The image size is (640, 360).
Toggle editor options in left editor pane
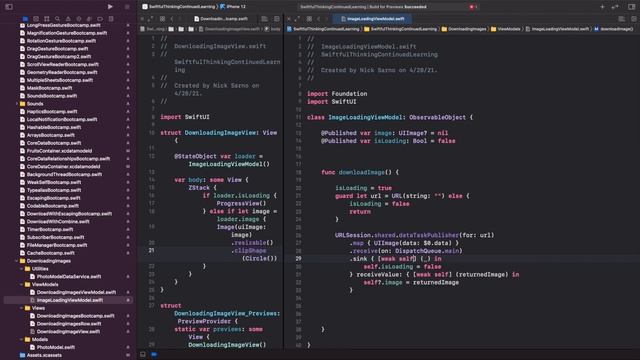click(x=264, y=19)
